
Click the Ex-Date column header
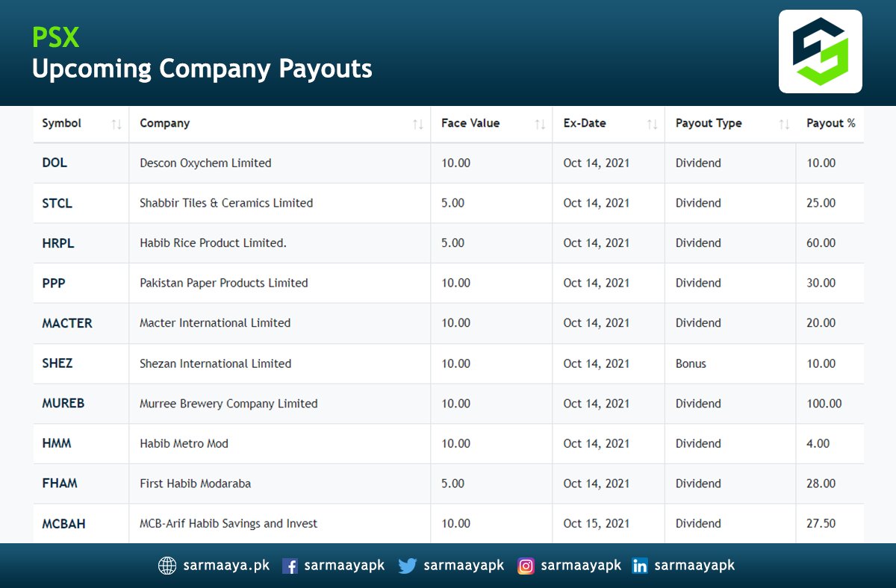tap(609, 124)
